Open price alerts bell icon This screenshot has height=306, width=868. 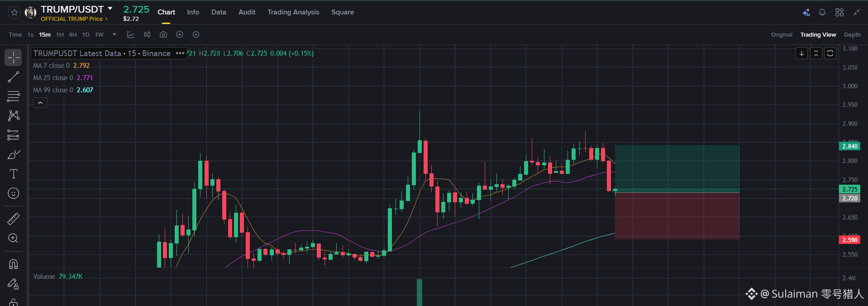click(x=822, y=13)
